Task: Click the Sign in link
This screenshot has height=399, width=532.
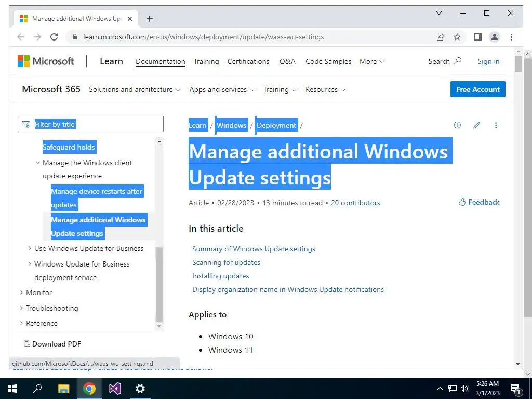Action: click(488, 61)
